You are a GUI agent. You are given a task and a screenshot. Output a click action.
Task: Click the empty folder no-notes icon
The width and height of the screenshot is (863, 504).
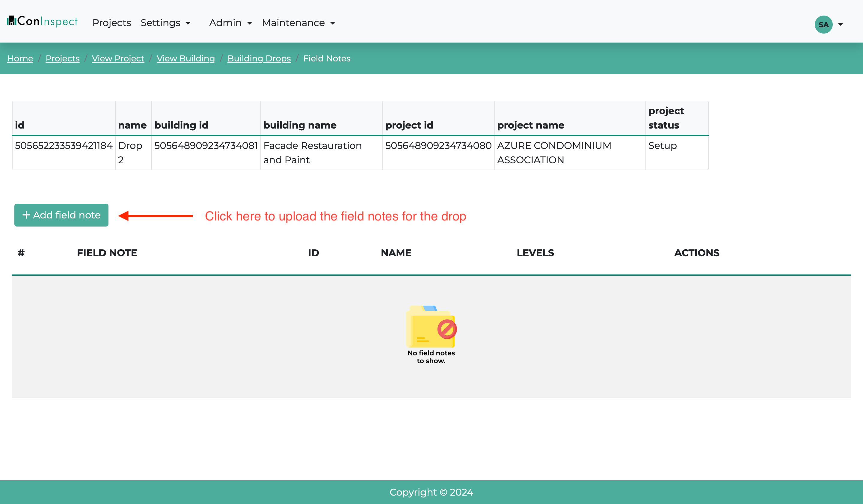pyautogui.click(x=431, y=326)
